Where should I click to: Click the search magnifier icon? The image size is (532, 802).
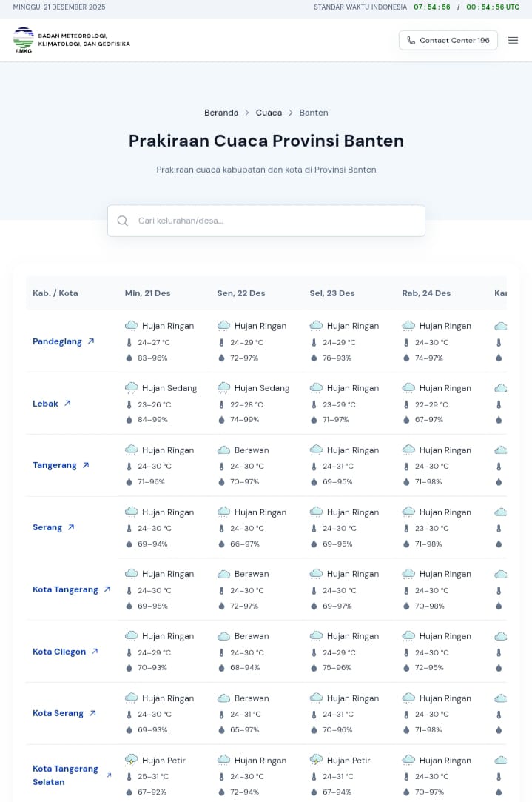click(123, 221)
